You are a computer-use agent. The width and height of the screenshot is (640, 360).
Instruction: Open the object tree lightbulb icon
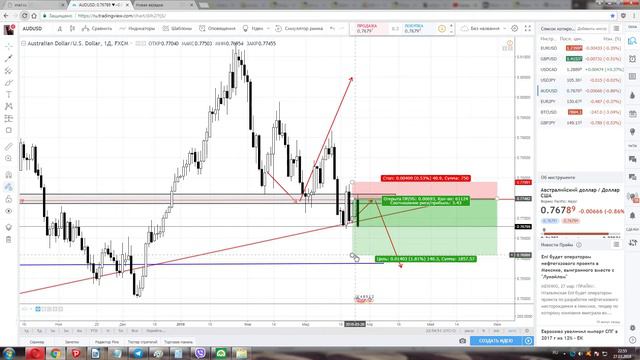coord(9,227)
